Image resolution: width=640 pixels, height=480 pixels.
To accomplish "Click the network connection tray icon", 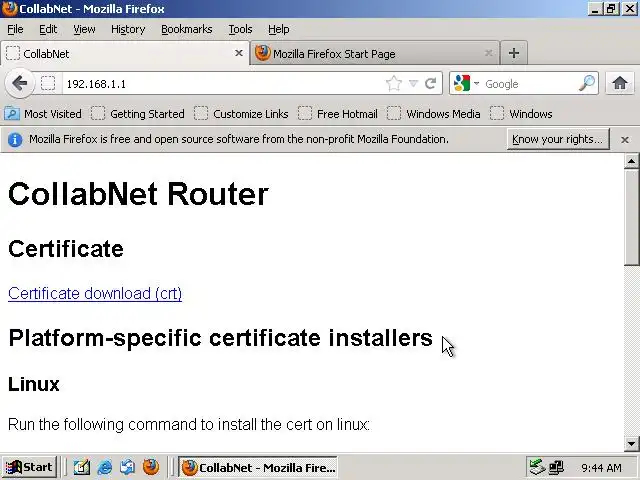I will click(556, 467).
